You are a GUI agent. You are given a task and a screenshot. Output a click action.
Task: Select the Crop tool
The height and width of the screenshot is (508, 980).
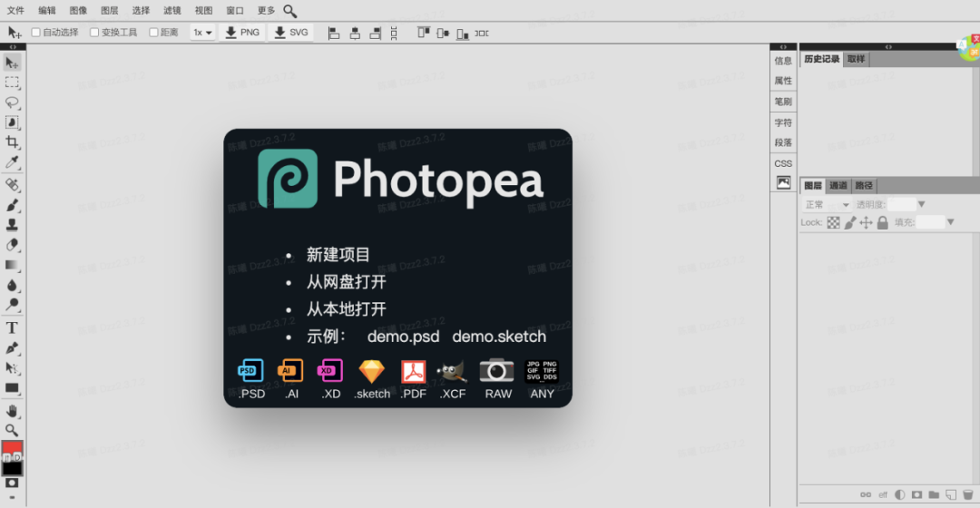point(12,142)
